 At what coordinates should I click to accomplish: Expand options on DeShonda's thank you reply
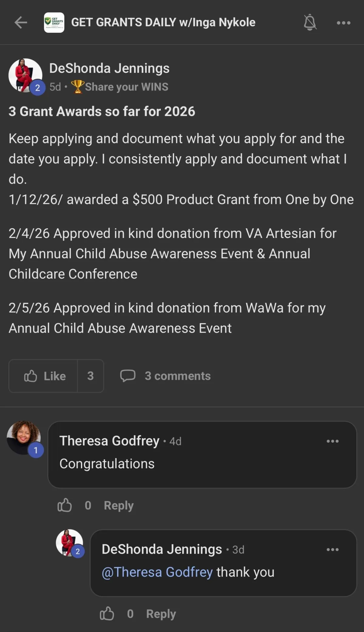[x=333, y=549]
